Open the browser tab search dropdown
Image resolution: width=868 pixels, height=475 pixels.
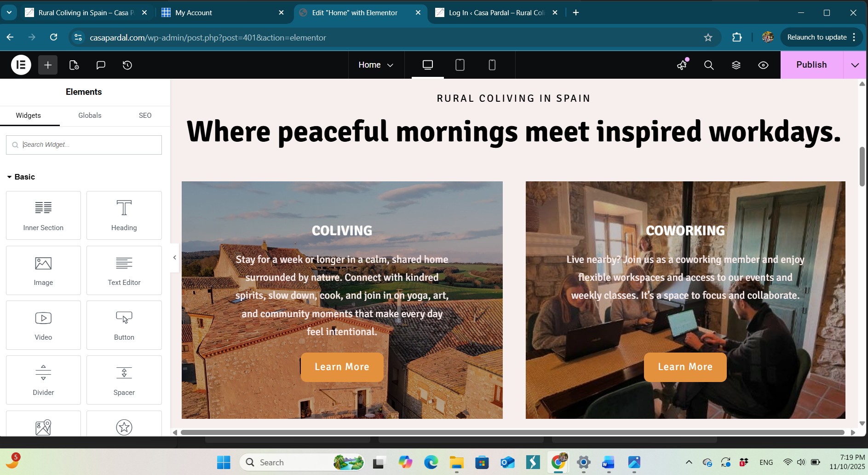click(x=9, y=12)
